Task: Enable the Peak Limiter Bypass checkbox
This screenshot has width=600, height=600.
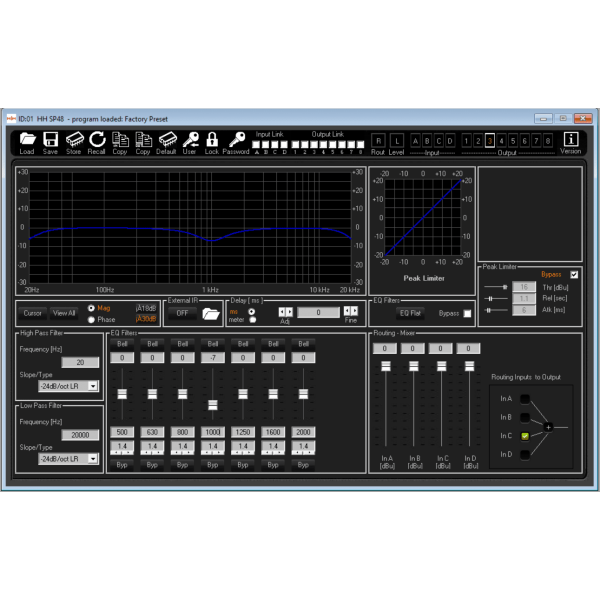Action: (x=573, y=274)
